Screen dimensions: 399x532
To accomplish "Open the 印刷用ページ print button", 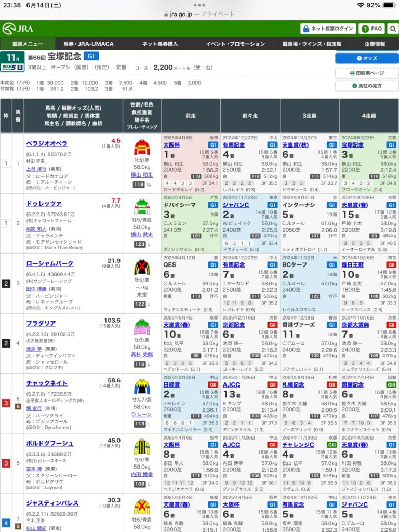I will [x=367, y=73].
